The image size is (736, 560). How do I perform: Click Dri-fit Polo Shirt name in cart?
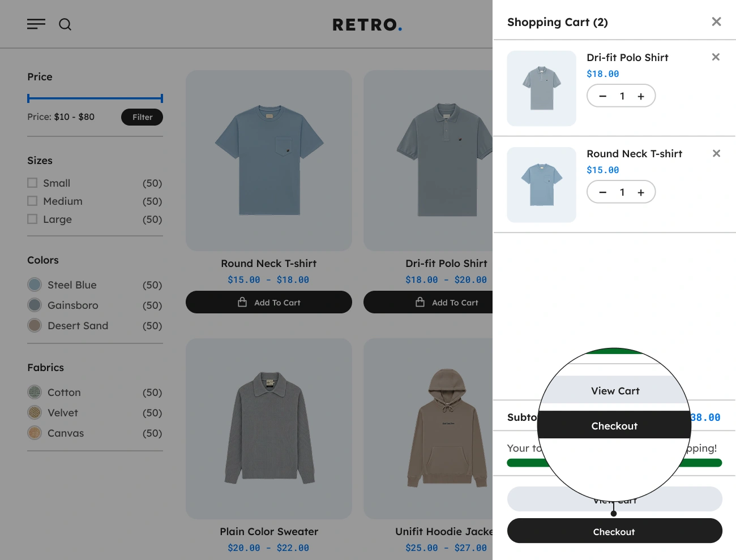pyautogui.click(x=627, y=58)
